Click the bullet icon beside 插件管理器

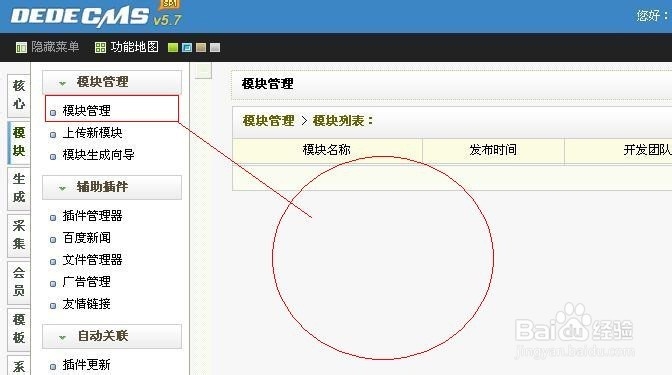(x=53, y=217)
